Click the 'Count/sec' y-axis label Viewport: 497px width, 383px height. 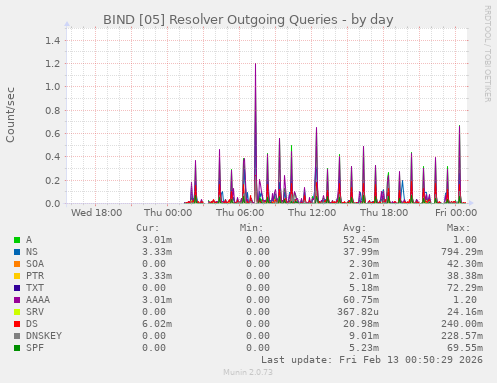tap(10, 115)
